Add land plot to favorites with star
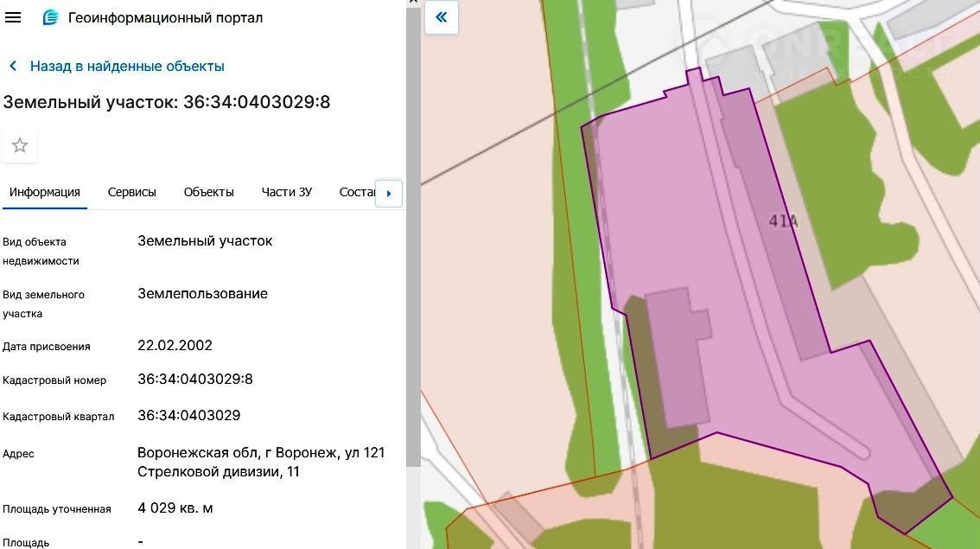The height and width of the screenshot is (549, 980). [x=20, y=145]
